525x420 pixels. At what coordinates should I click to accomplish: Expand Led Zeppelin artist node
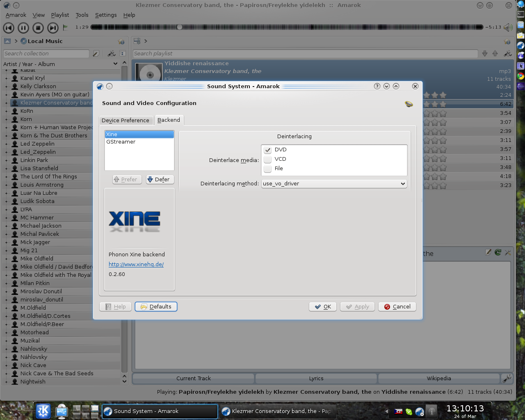6,144
